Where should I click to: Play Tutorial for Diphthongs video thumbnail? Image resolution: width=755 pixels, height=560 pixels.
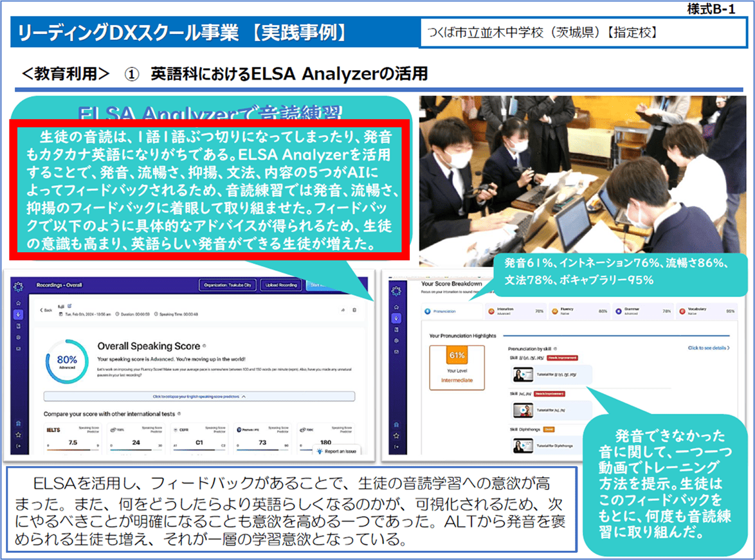pyautogui.click(x=523, y=446)
